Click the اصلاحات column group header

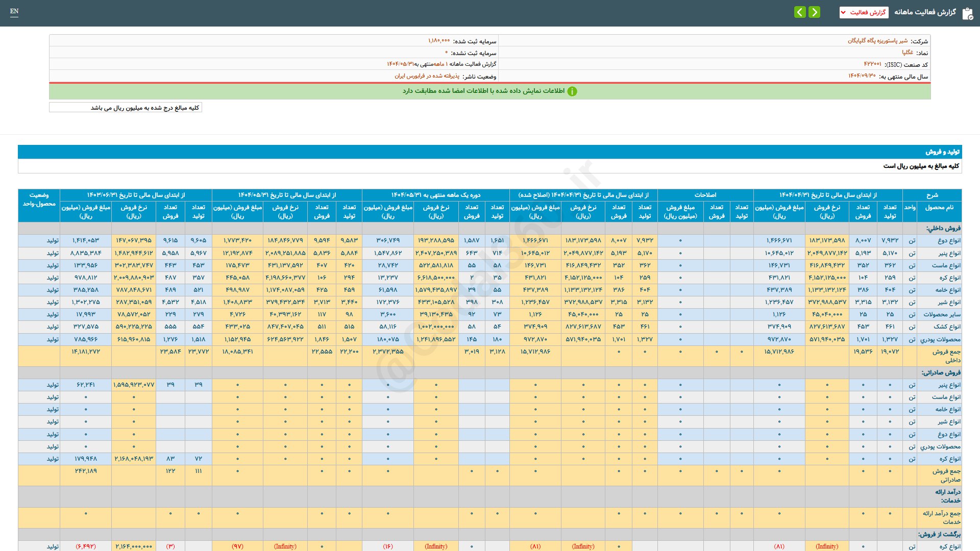pyautogui.click(x=705, y=195)
